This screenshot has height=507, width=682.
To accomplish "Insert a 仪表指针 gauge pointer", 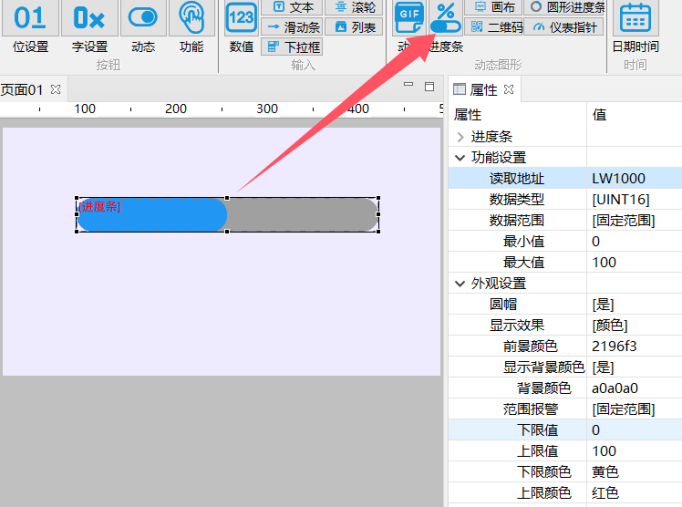I will coord(565,27).
